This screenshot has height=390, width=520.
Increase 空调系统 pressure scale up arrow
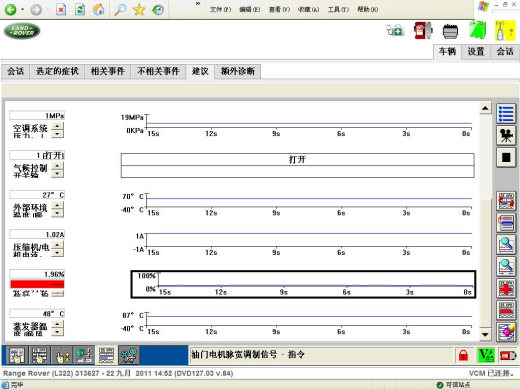click(58, 126)
